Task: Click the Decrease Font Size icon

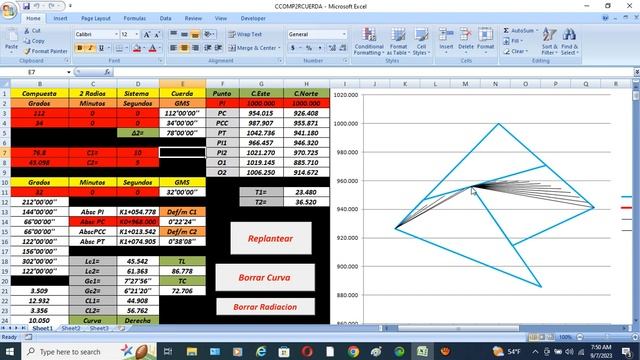Action: click(x=157, y=35)
